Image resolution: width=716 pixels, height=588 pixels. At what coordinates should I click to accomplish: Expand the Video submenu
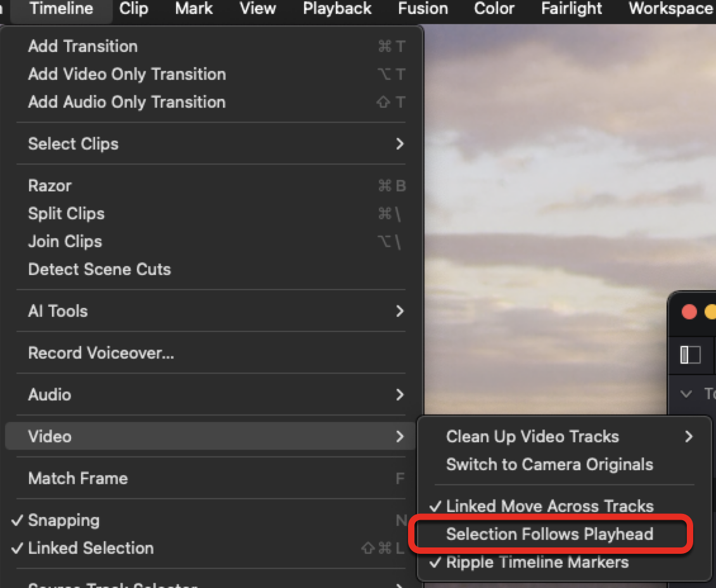(210, 437)
